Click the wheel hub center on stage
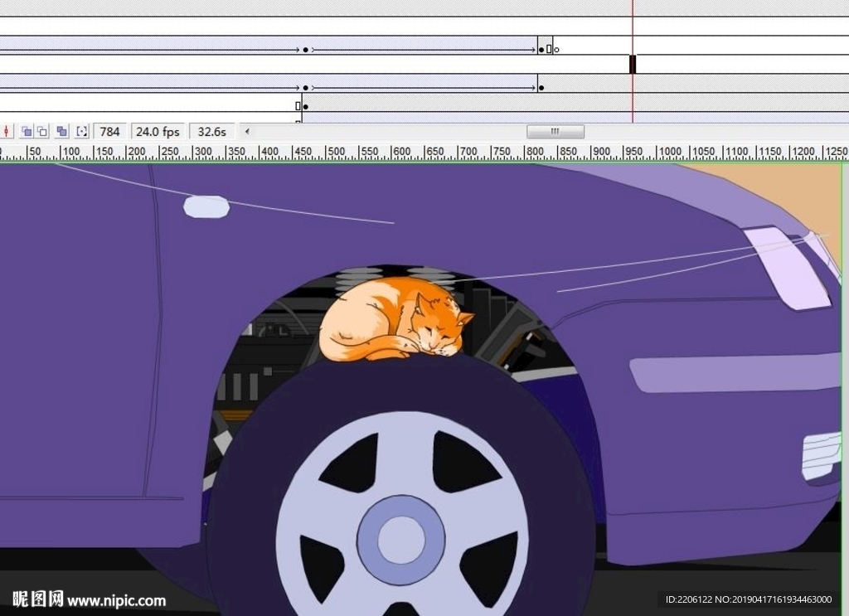Image resolution: width=849 pixels, height=616 pixels. 401,539
